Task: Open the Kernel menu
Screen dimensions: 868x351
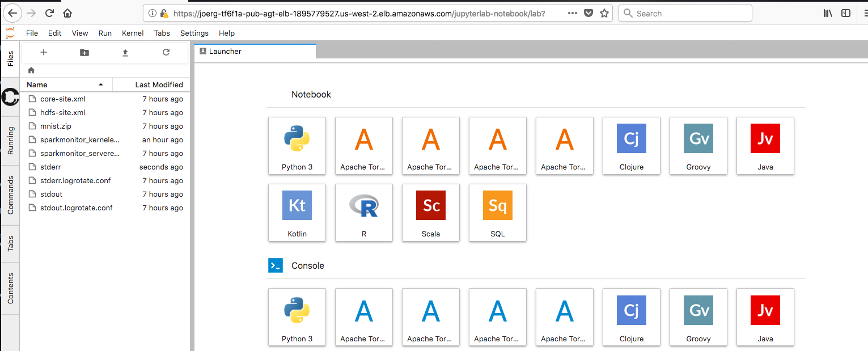Action: click(133, 33)
